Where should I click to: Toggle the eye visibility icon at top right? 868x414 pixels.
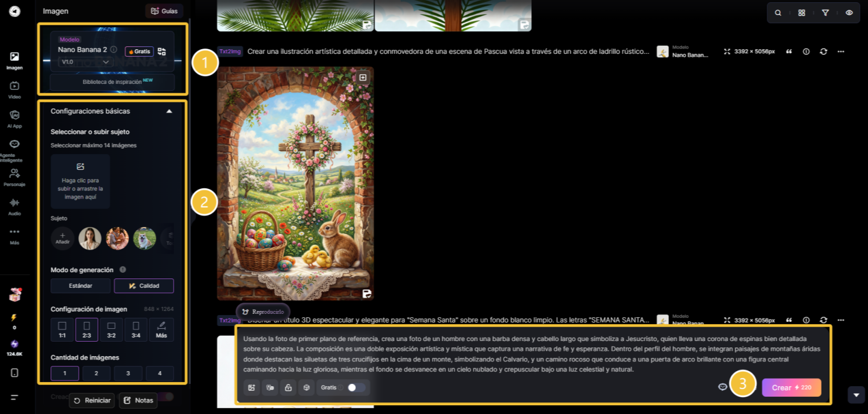(x=849, y=13)
